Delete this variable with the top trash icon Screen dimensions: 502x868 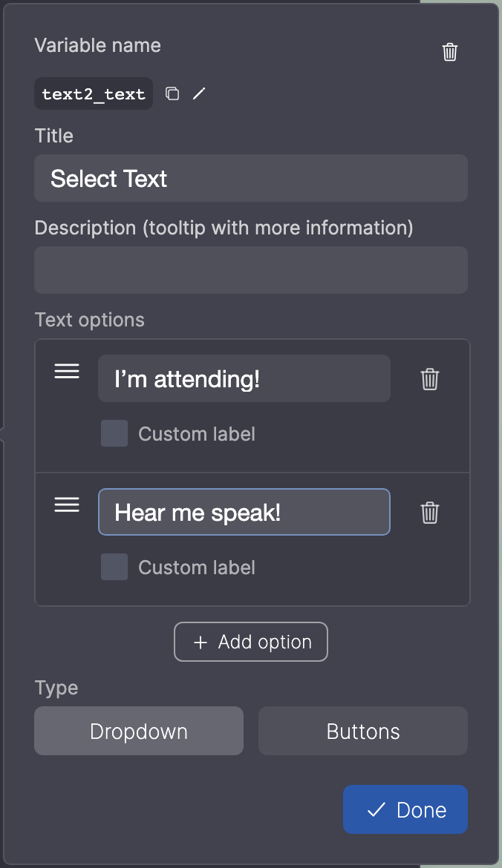[x=450, y=52]
